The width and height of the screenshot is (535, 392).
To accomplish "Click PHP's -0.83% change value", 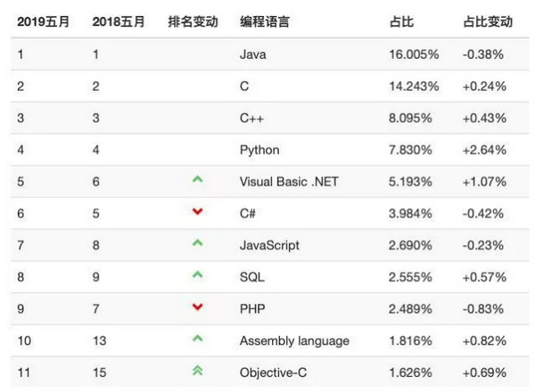I will (x=484, y=308).
